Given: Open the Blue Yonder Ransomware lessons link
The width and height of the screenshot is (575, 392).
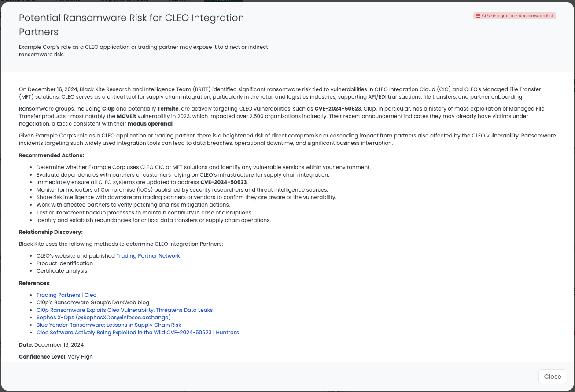Looking at the screenshot, I should click(x=109, y=325).
